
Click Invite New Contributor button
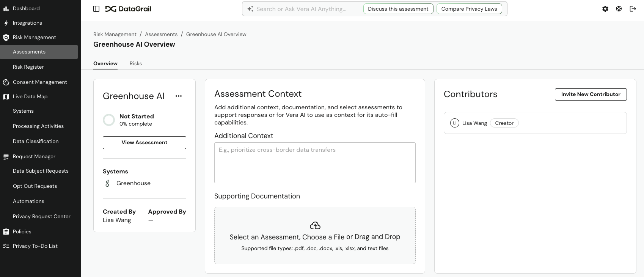point(591,94)
